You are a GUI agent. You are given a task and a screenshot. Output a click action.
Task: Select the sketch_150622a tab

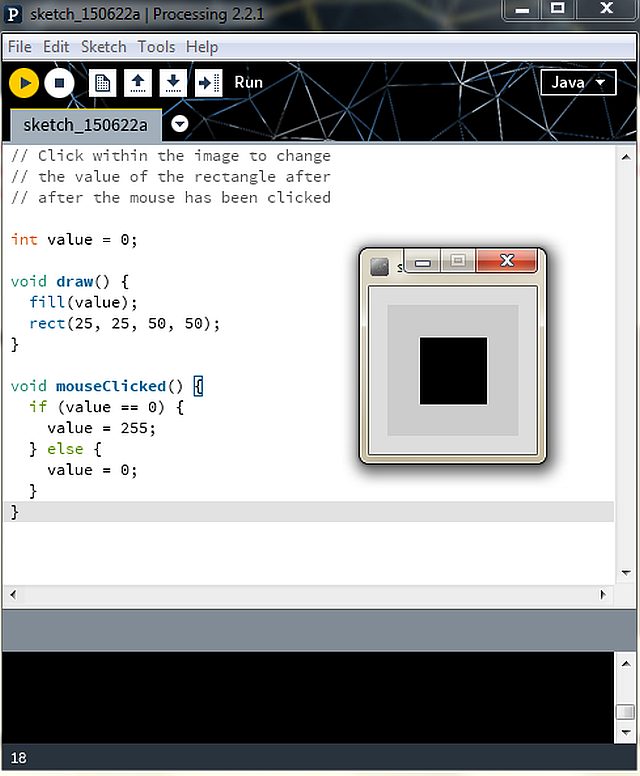[86, 125]
